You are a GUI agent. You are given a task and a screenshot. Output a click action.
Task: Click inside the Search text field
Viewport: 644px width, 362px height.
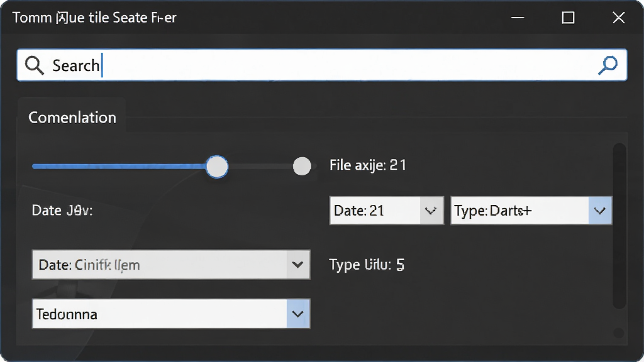click(x=321, y=65)
